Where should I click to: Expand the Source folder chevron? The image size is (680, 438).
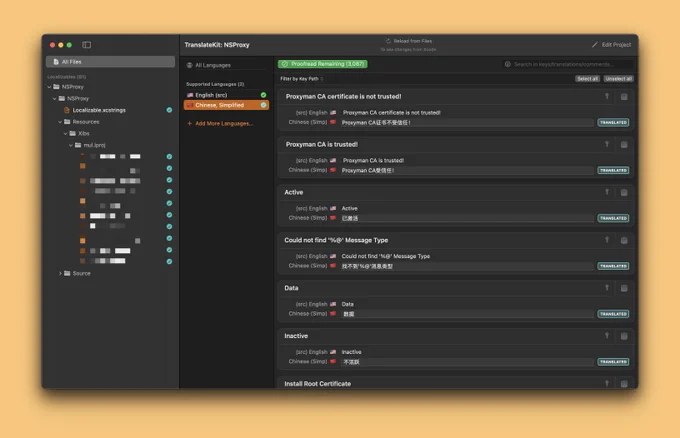pos(60,273)
